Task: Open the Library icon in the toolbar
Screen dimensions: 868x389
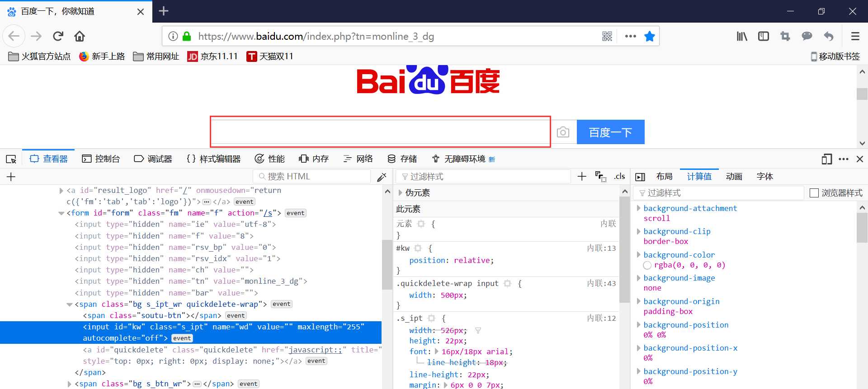Action: tap(742, 36)
